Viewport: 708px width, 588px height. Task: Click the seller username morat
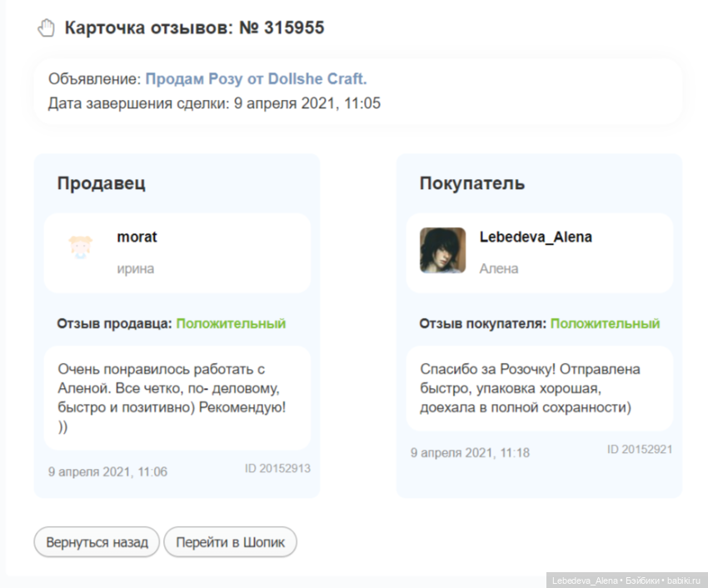137,237
